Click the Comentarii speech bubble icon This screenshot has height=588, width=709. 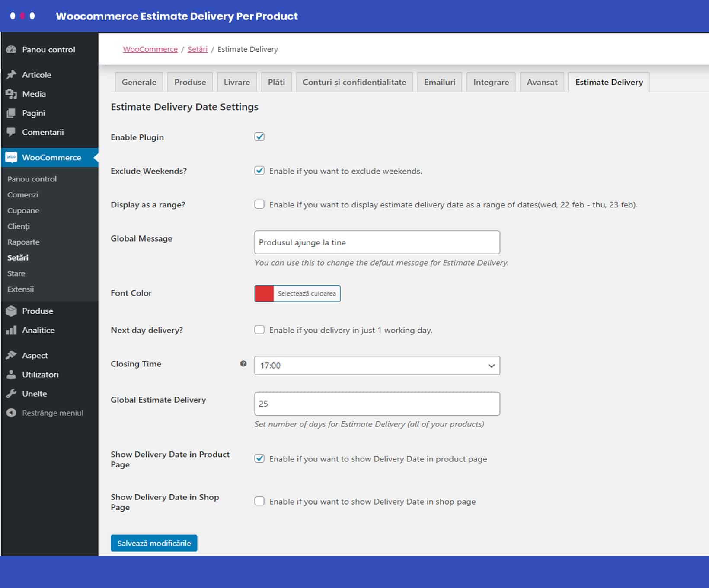tap(11, 132)
